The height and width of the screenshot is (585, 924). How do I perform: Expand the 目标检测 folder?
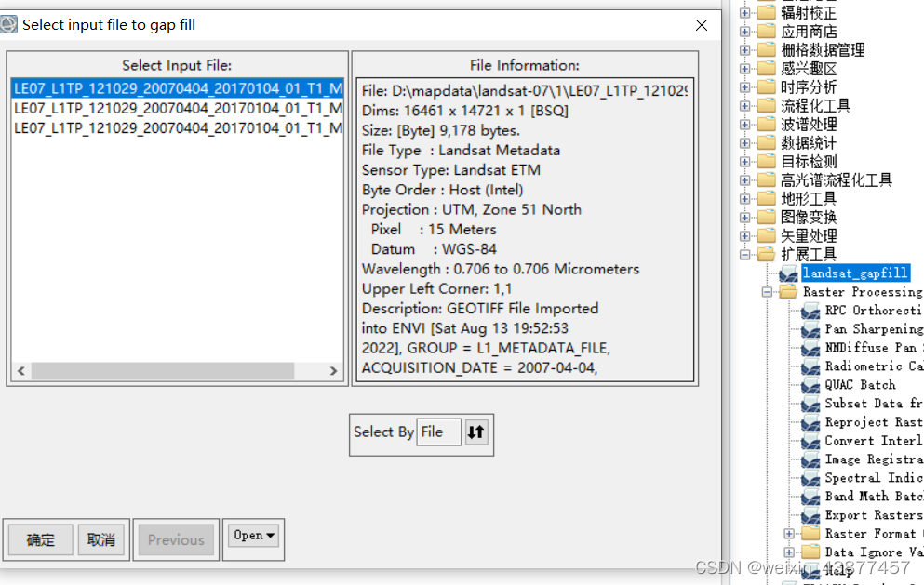pyautogui.click(x=744, y=162)
